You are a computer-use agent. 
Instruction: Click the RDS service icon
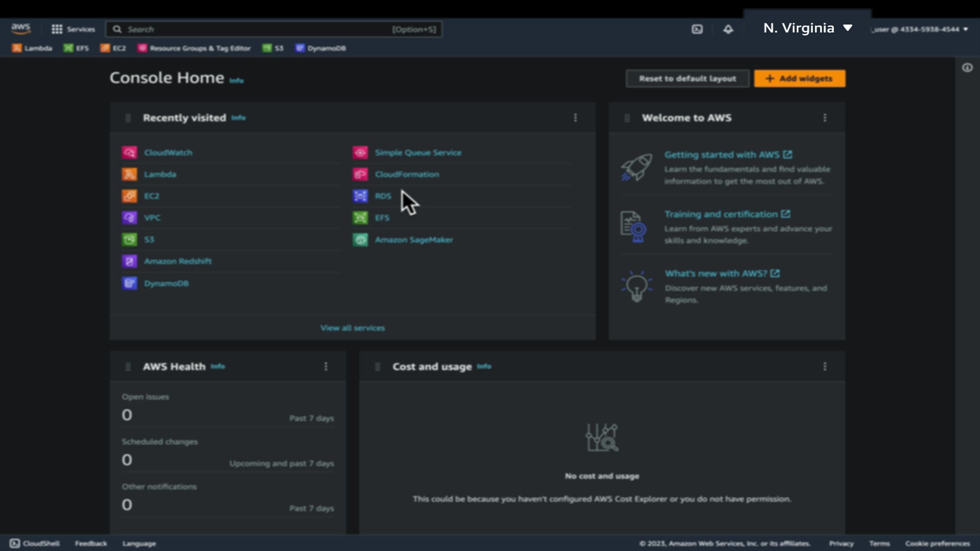(360, 196)
